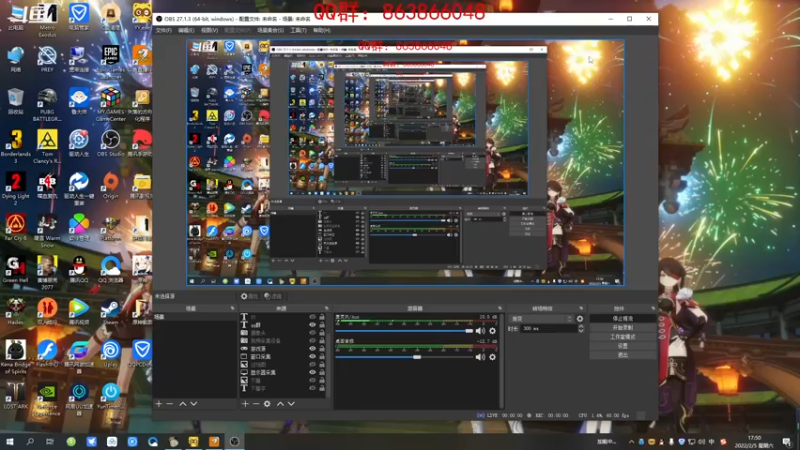This screenshot has width=800, height=450.
Task: Click 退出 exit button in controls
Action: point(622,355)
